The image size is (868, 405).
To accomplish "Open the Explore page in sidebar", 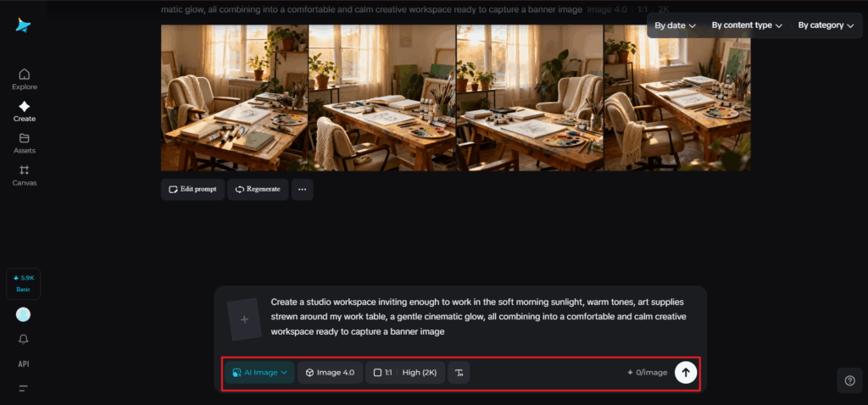I will click(24, 79).
